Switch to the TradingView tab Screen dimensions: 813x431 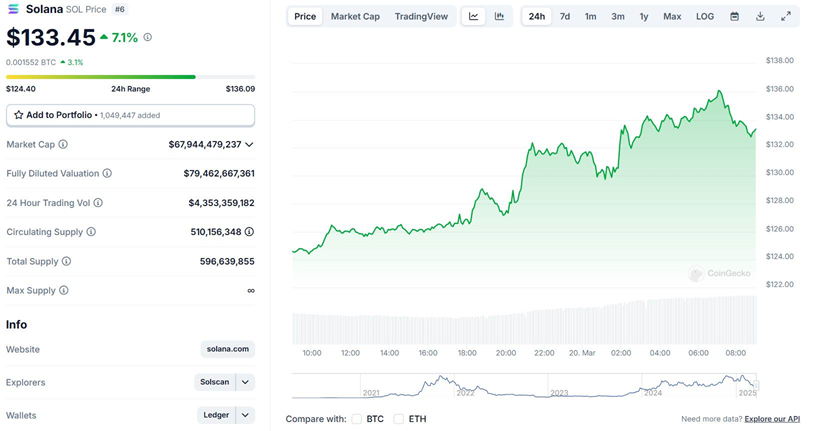pos(421,16)
